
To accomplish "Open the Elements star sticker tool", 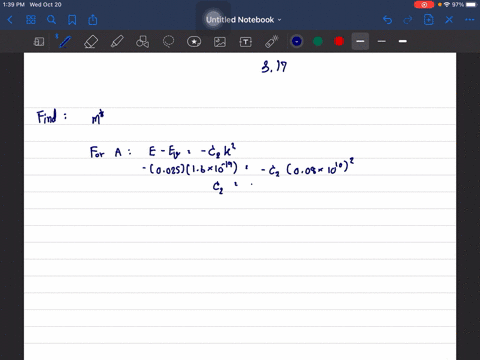I will 194,42.
